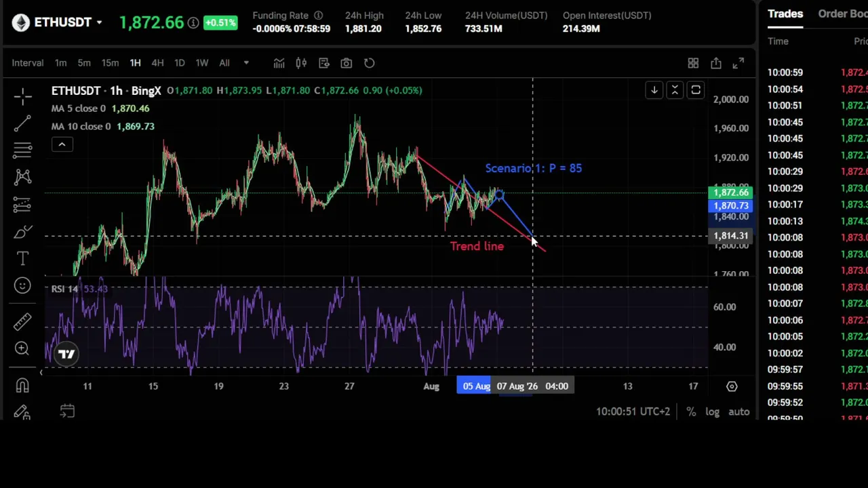Click the RSI 14 indicator label

point(64,289)
